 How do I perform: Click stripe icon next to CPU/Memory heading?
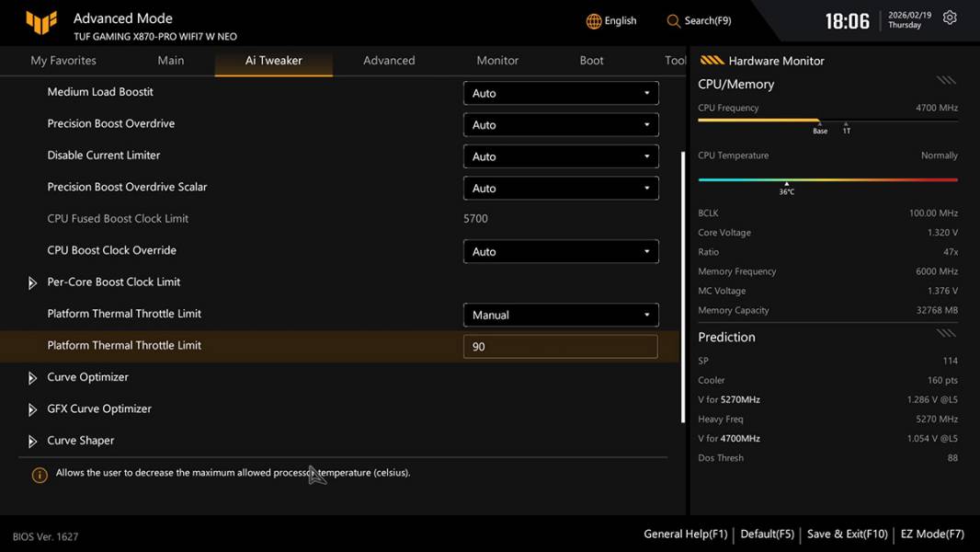pos(946,81)
